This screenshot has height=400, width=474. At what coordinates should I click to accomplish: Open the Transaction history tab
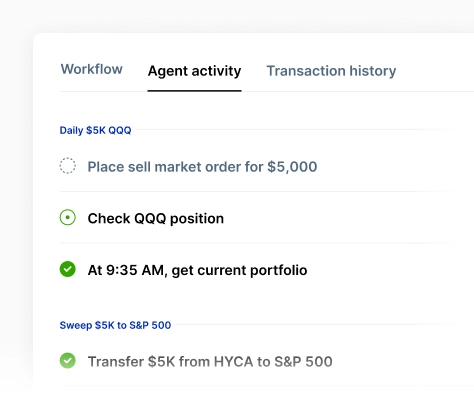(331, 71)
